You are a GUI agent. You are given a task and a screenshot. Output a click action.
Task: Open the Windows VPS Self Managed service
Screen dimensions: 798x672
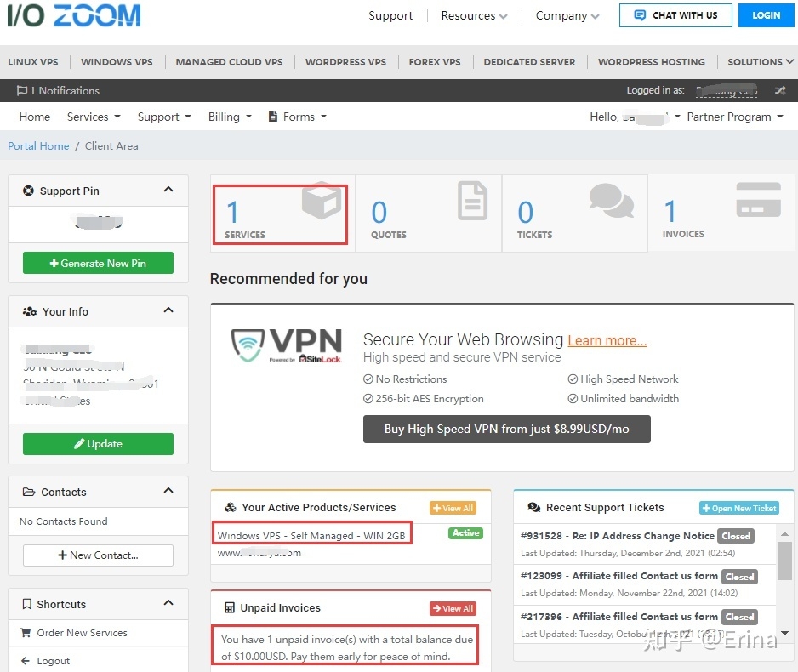tap(311, 535)
